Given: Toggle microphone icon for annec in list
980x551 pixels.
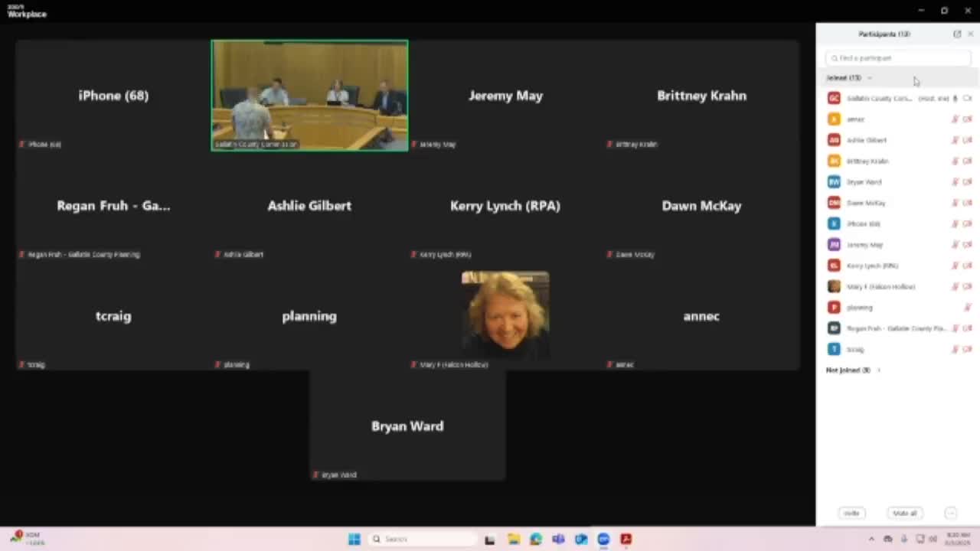Looking at the screenshot, I should tap(955, 119).
